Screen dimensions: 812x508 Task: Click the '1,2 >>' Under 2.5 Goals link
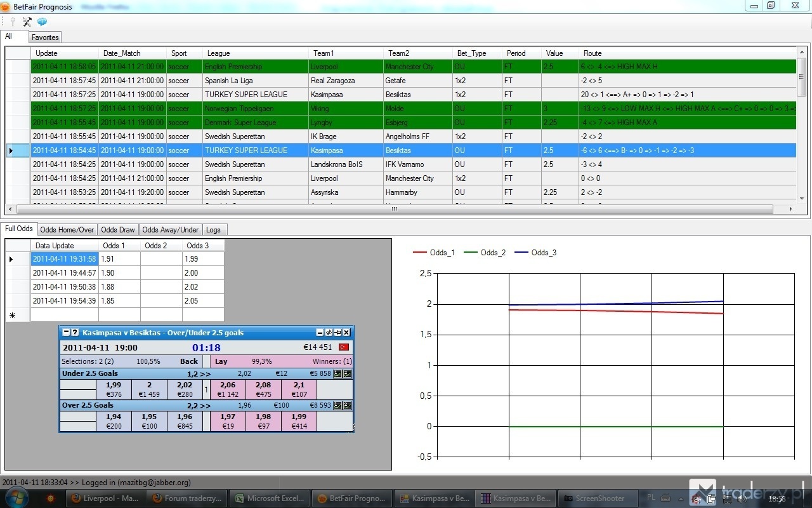tap(199, 374)
